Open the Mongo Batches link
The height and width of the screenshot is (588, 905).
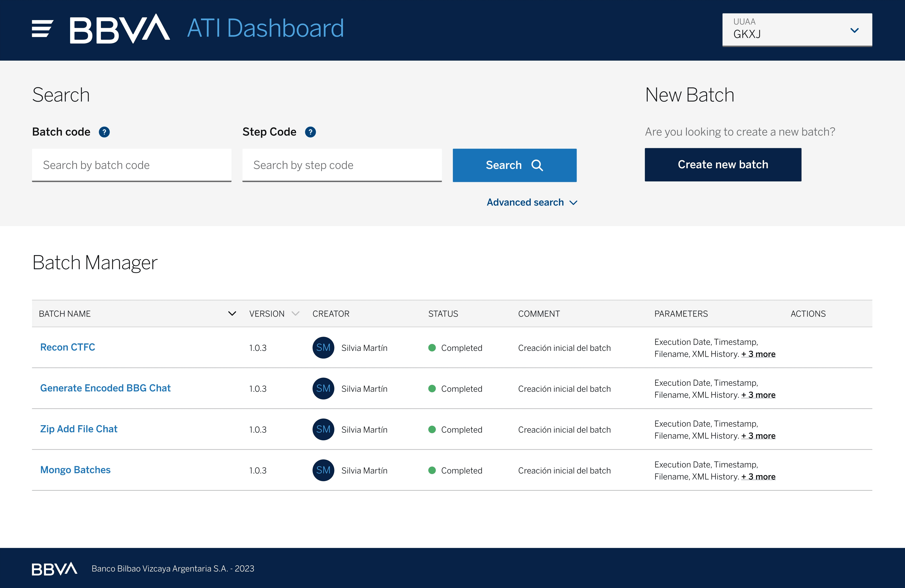click(75, 470)
